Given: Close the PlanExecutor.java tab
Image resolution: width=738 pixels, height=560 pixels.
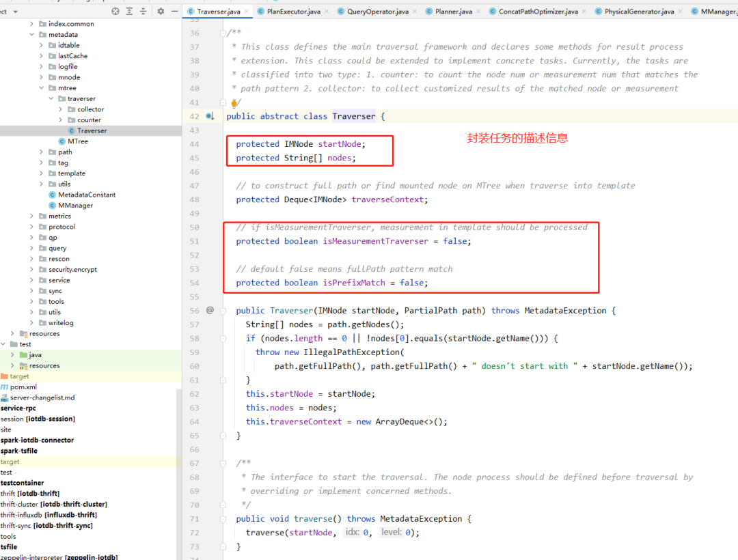Looking at the screenshot, I should tap(327, 12).
